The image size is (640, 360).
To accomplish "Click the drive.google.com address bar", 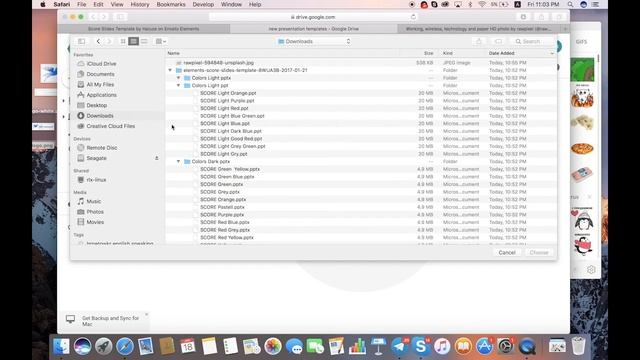I will [313, 17].
